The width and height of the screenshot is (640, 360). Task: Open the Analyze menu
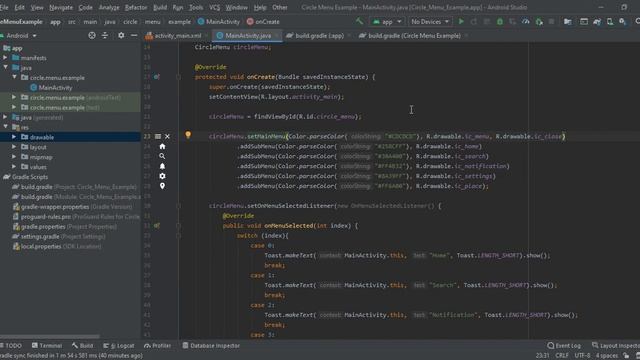pyautogui.click(x=109, y=7)
